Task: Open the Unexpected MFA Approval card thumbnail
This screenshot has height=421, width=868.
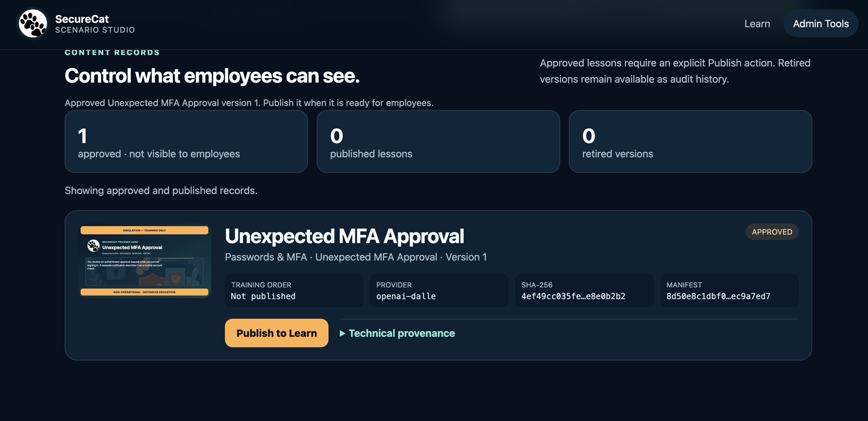Action: click(x=144, y=261)
